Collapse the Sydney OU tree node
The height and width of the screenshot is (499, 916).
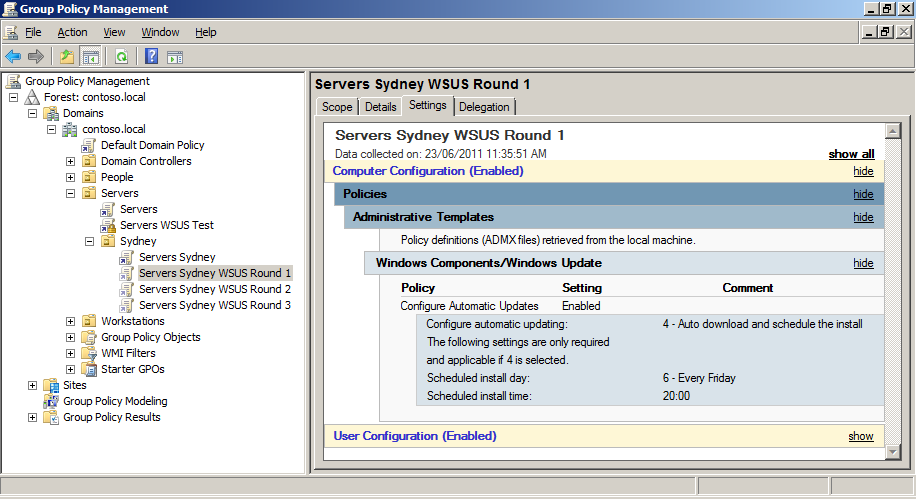click(x=90, y=241)
